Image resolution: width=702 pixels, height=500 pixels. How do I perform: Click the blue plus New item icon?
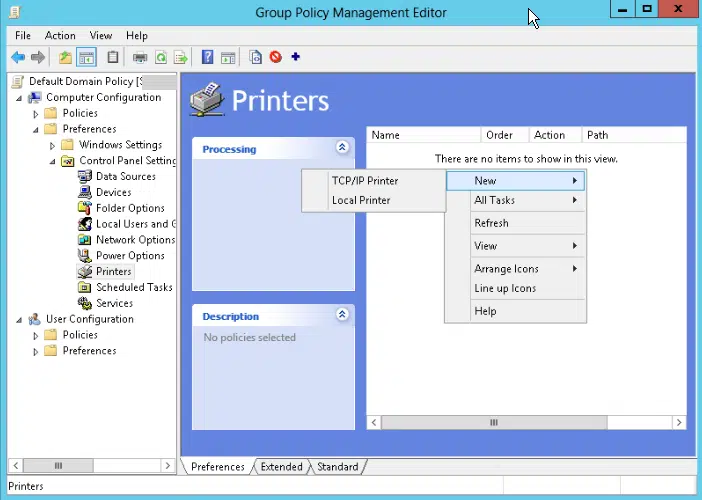click(295, 57)
